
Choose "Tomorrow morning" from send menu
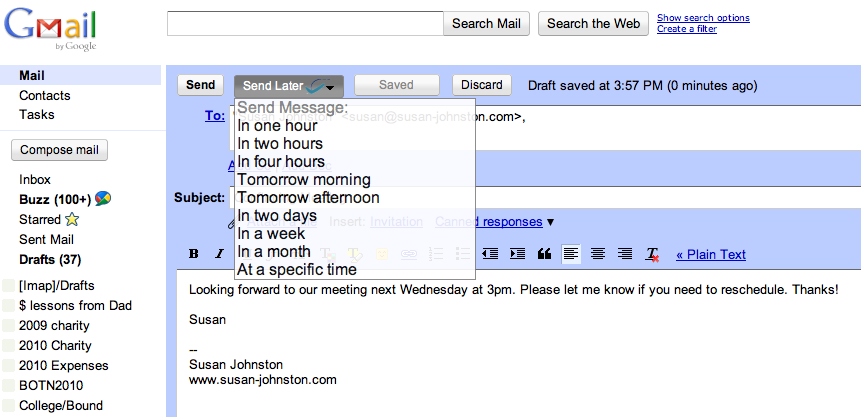[x=304, y=180]
